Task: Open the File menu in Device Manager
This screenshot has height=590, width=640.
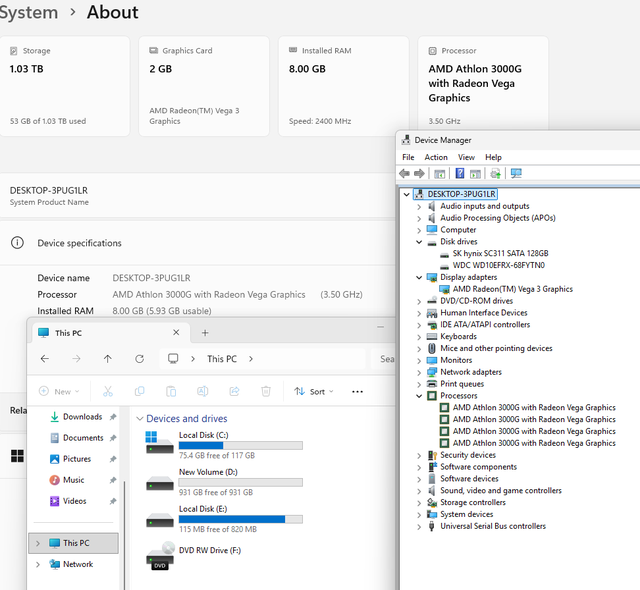Action: coord(408,157)
